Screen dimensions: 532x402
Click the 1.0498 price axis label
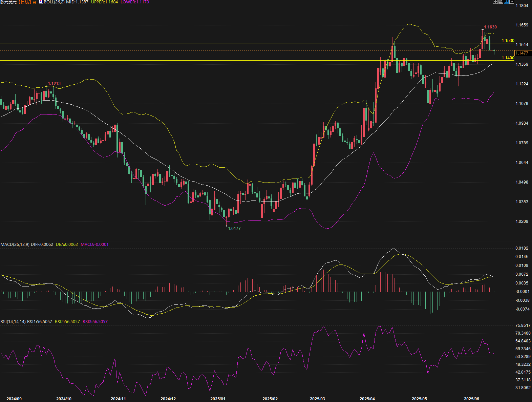coord(522,182)
